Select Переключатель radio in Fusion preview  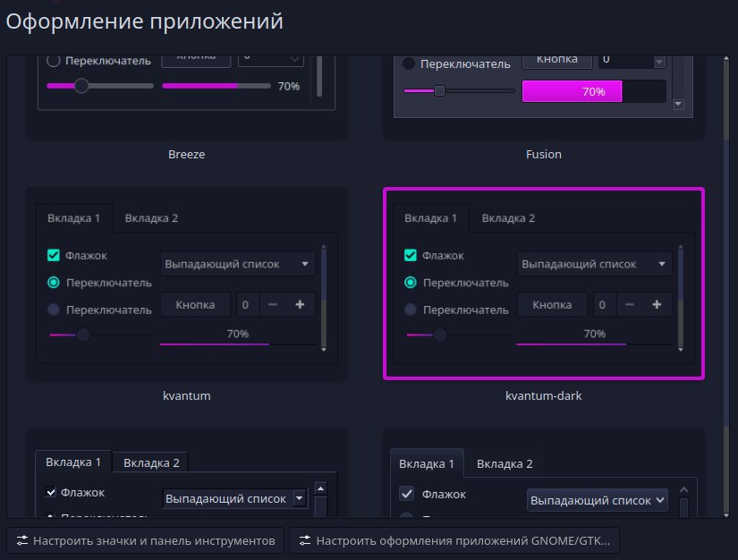[x=409, y=64]
